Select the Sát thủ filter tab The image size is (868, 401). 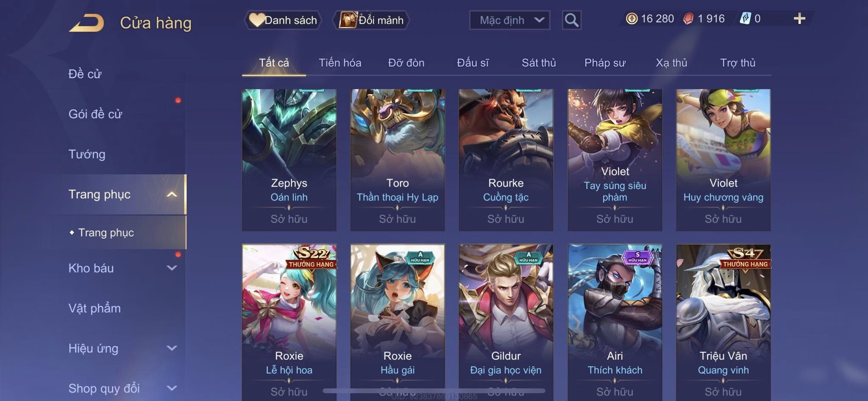pos(539,63)
